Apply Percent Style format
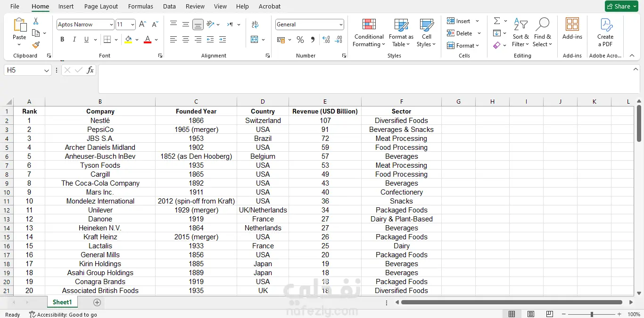644x318 pixels. [x=300, y=40]
